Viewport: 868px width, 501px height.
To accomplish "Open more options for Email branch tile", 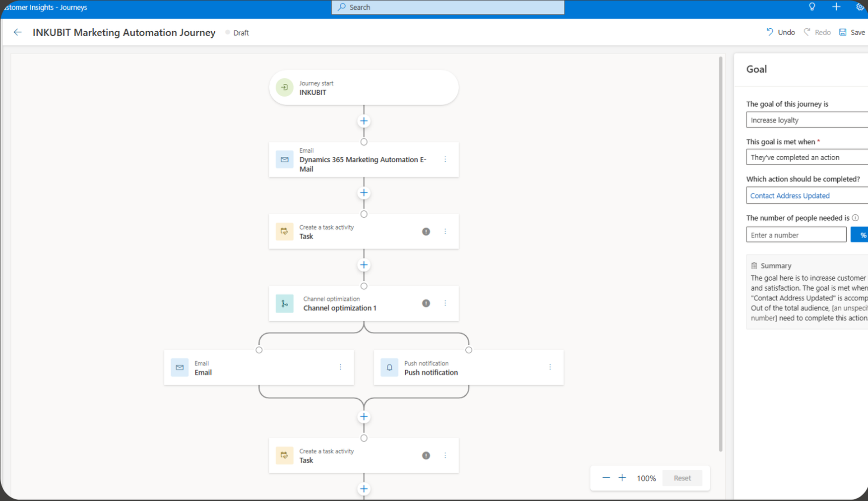I will coord(340,367).
